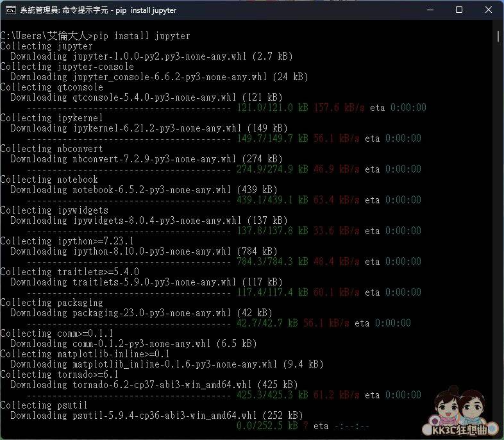Image resolution: width=504 pixels, height=440 pixels.
Task: Click the window title text in title bar
Action: [x=98, y=10]
